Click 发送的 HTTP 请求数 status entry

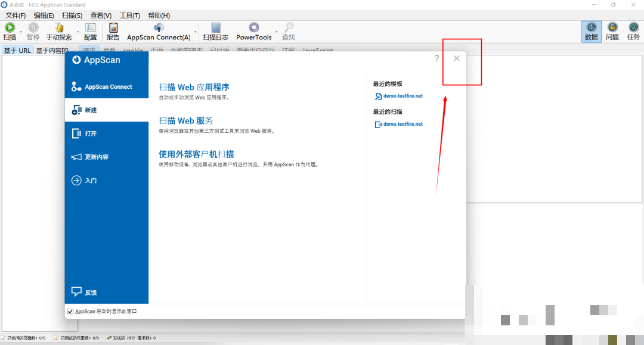tap(131, 338)
